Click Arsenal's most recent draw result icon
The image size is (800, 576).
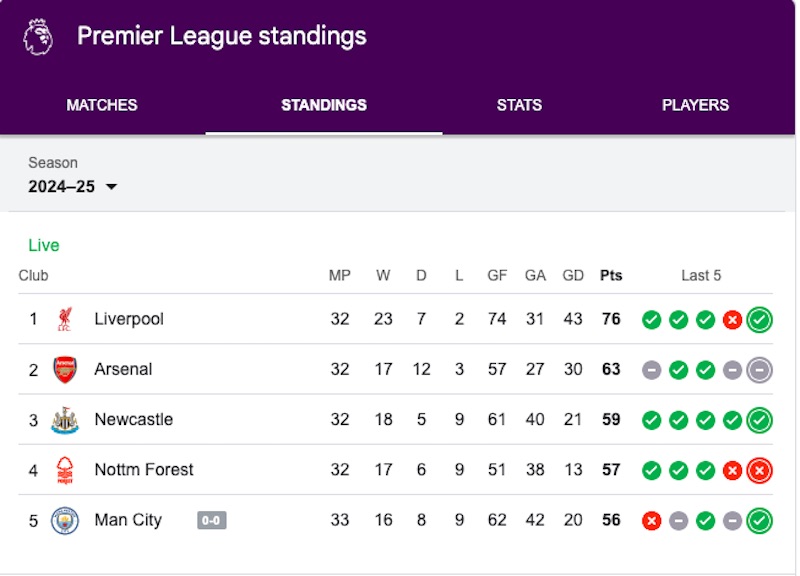[x=759, y=370]
